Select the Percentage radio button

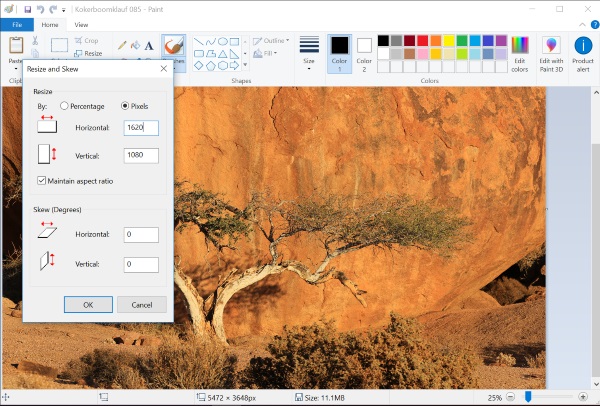pos(64,106)
